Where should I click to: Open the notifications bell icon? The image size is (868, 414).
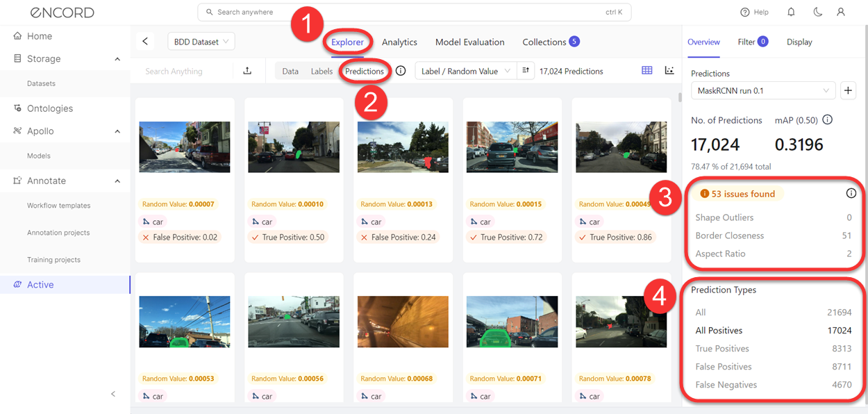(x=792, y=13)
